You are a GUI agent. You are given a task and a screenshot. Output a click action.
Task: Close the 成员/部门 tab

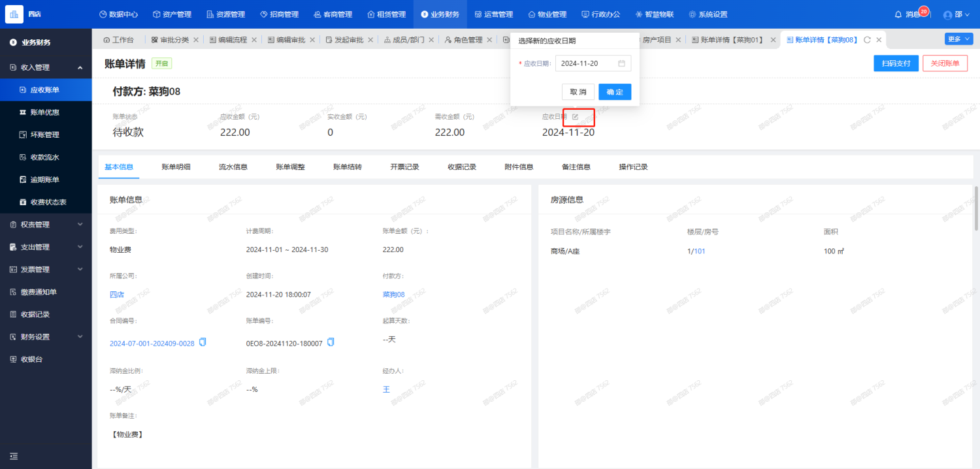431,40
